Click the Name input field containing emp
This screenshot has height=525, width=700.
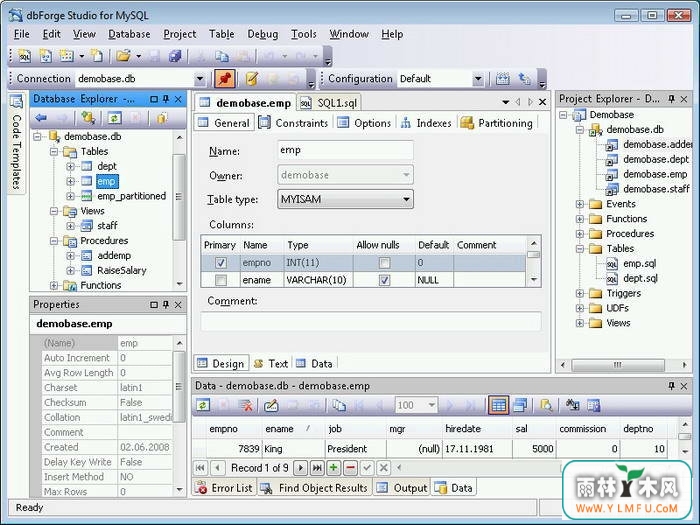coord(345,150)
